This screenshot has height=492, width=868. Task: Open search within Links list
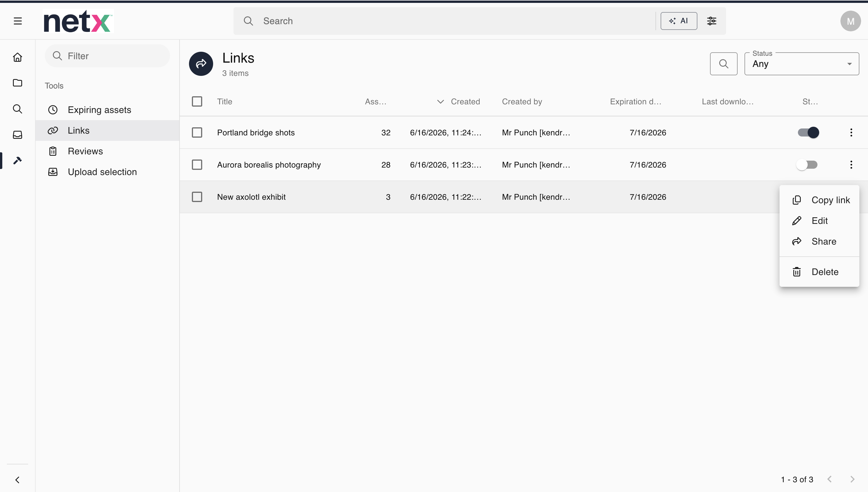724,64
